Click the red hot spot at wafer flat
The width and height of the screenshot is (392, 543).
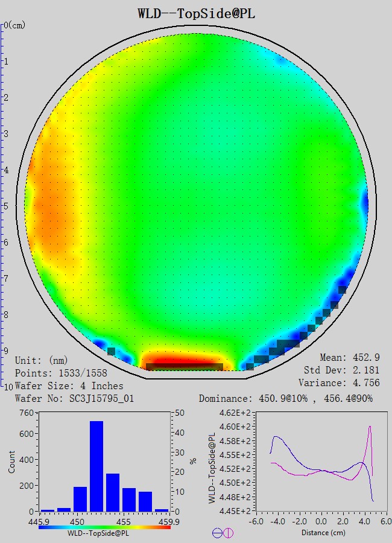(x=184, y=362)
